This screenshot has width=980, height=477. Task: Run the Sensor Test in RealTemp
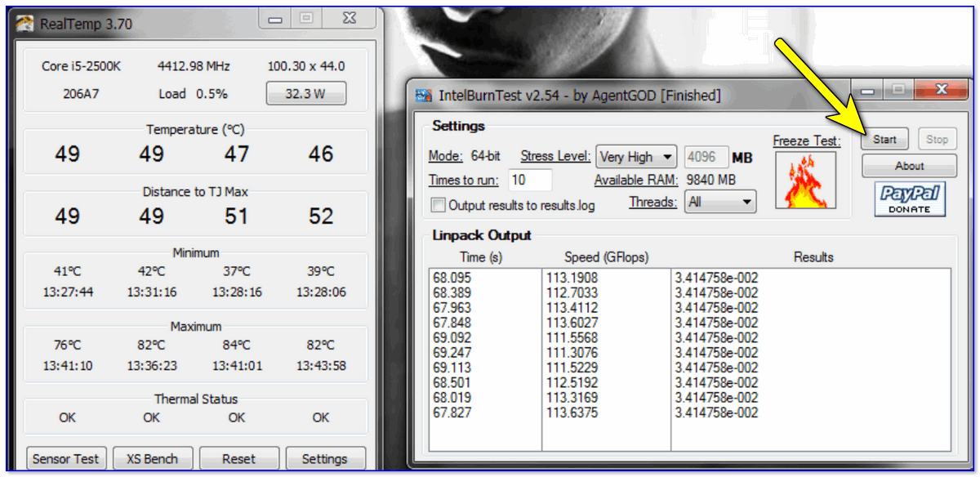coord(65,458)
